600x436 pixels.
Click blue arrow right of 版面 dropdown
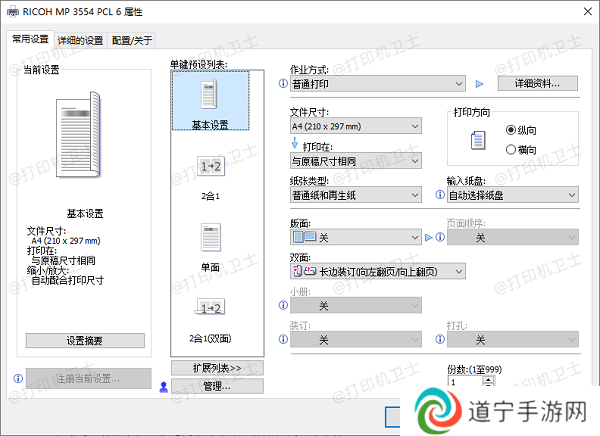click(x=429, y=238)
